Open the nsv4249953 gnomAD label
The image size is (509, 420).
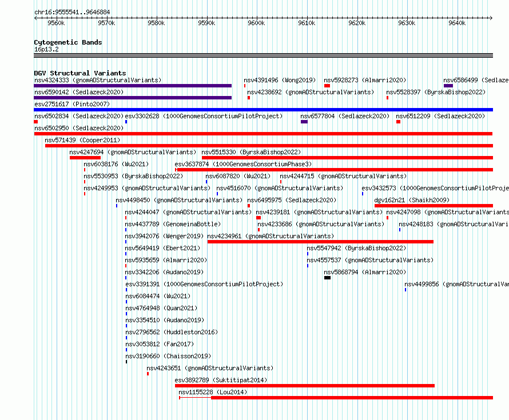147,188
